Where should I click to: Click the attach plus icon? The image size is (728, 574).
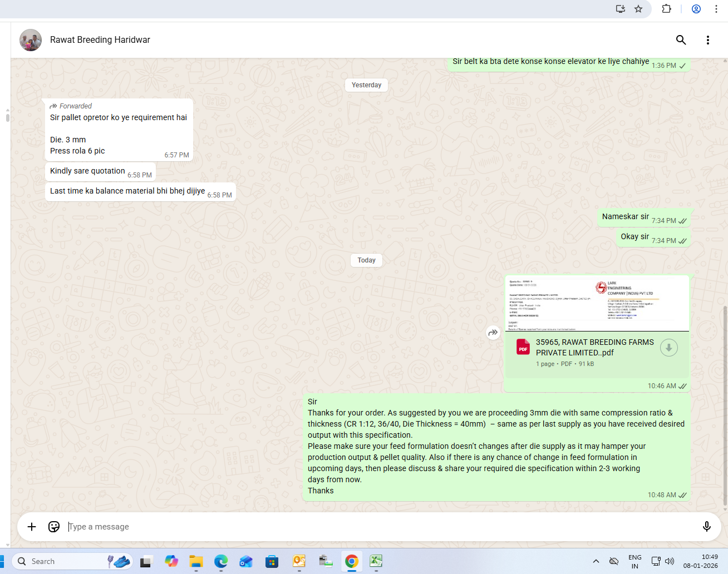[32, 527]
